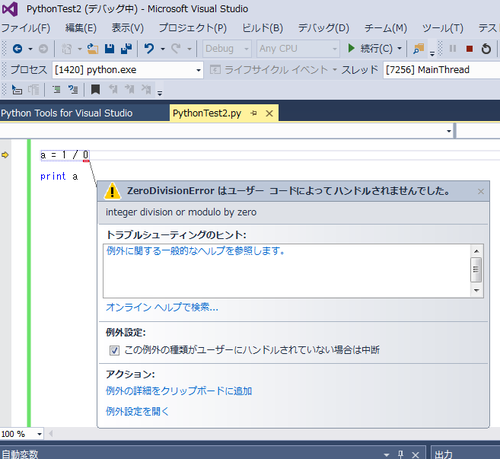Stop debugging with the red square icon
The image size is (500, 459).
pyautogui.click(x=469, y=49)
